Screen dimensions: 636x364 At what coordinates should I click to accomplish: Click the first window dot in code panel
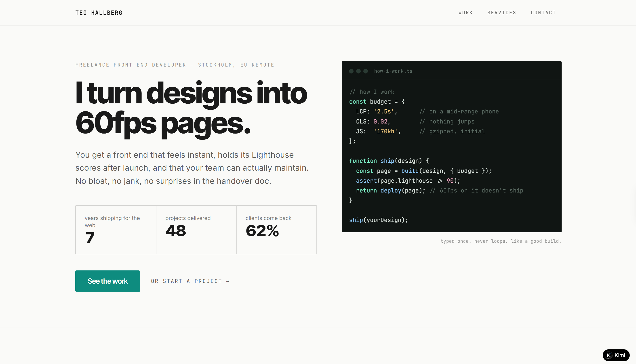coord(351,71)
